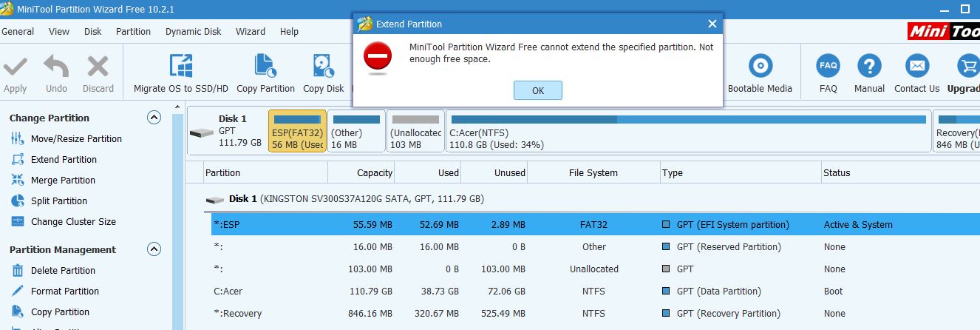Open the Wizard menu
Image resolution: width=980 pixels, height=330 pixels.
tap(251, 31)
